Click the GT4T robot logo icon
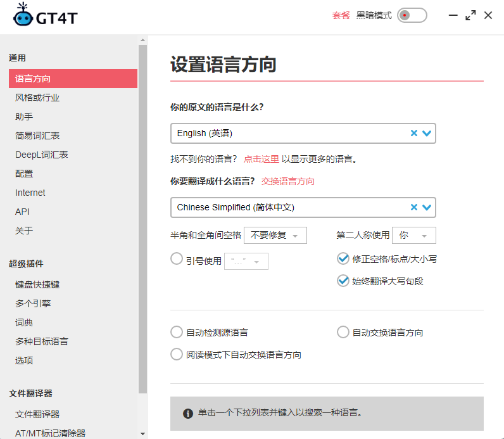Image resolution: width=504 pixels, height=439 pixels. click(23, 15)
